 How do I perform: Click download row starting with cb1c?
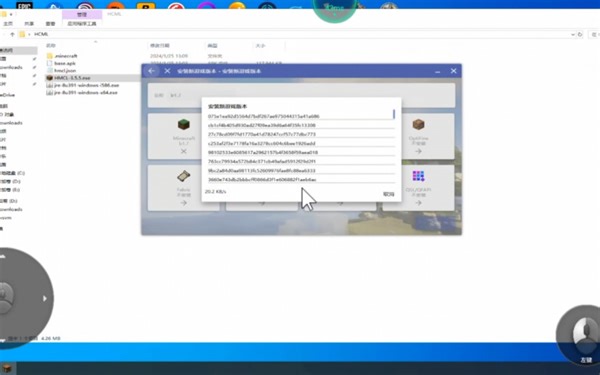pyautogui.click(x=301, y=125)
